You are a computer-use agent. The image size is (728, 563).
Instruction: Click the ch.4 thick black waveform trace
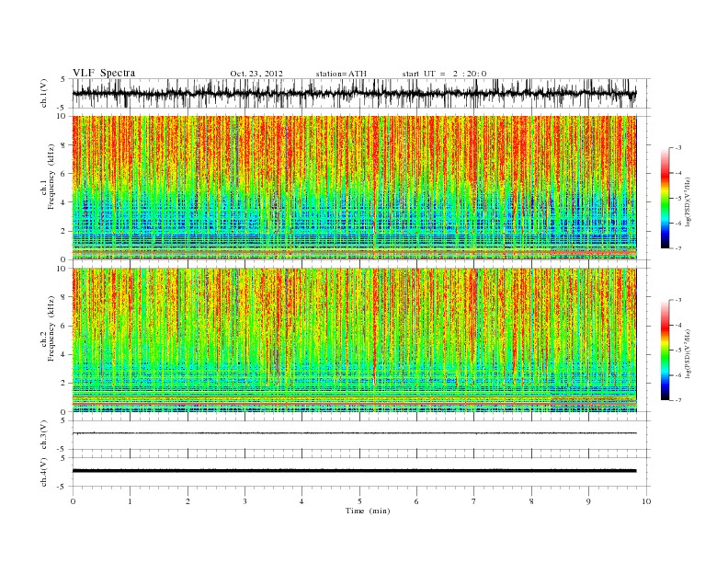(x=354, y=471)
